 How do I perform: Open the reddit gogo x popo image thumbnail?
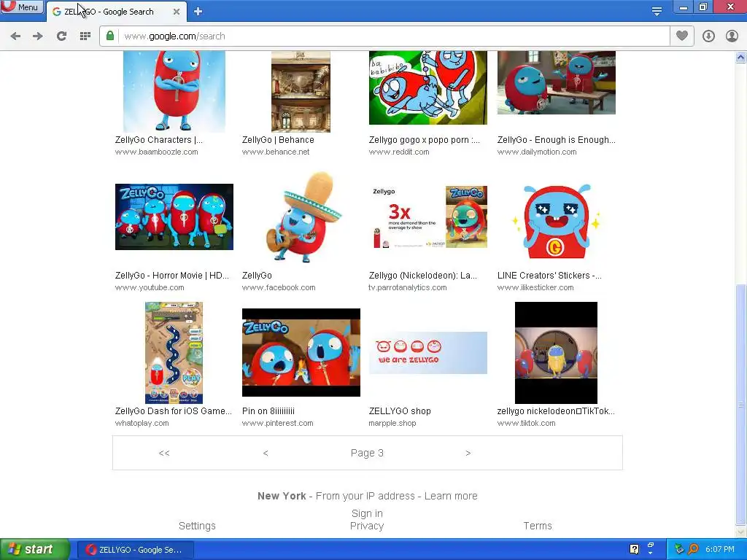tap(427, 87)
